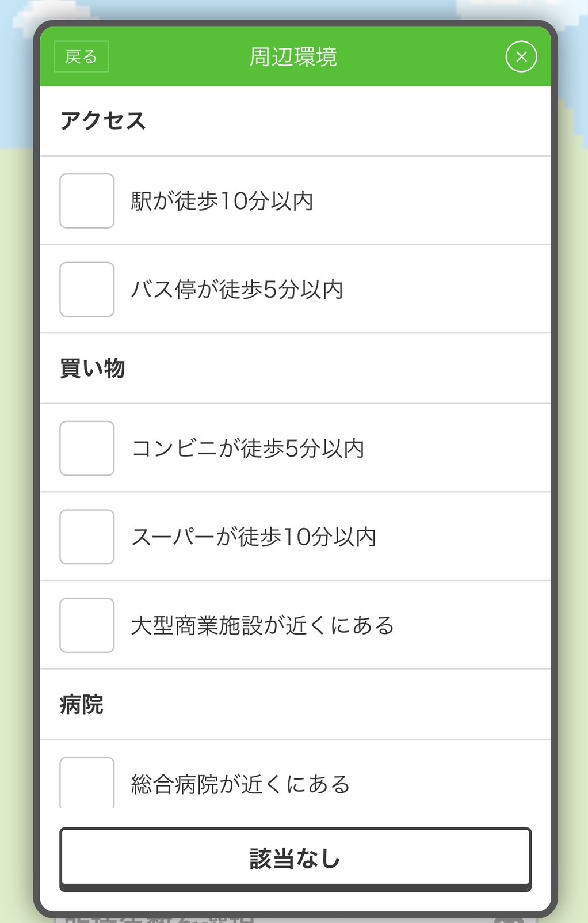Screen dimensions: 588x923
Task: Tap the 戻る back button
Action: pos(81,57)
